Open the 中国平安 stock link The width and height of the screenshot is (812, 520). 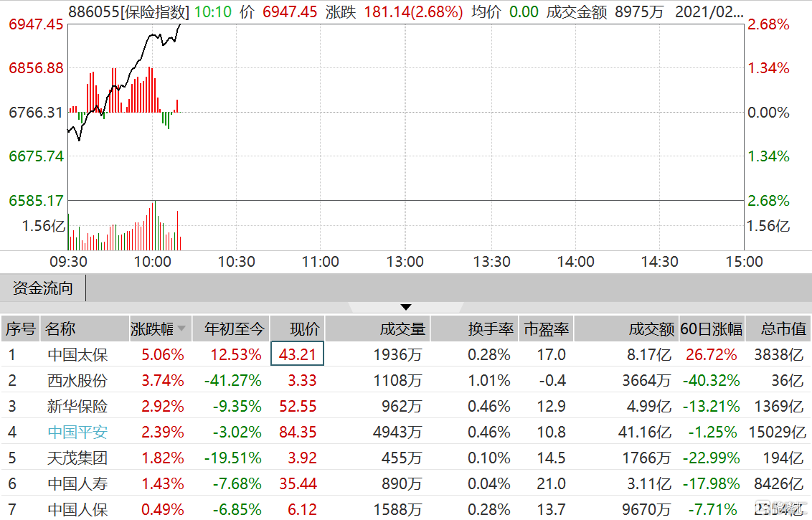77,432
